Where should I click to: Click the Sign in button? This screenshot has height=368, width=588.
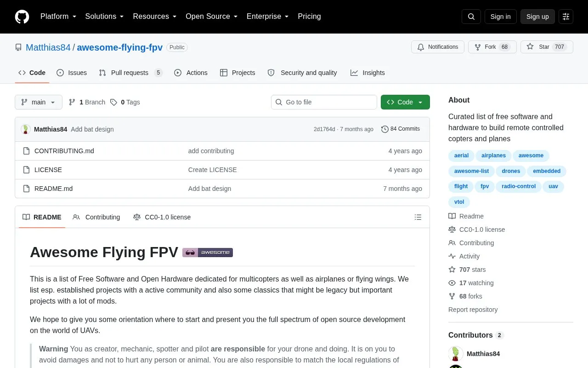pos(500,17)
